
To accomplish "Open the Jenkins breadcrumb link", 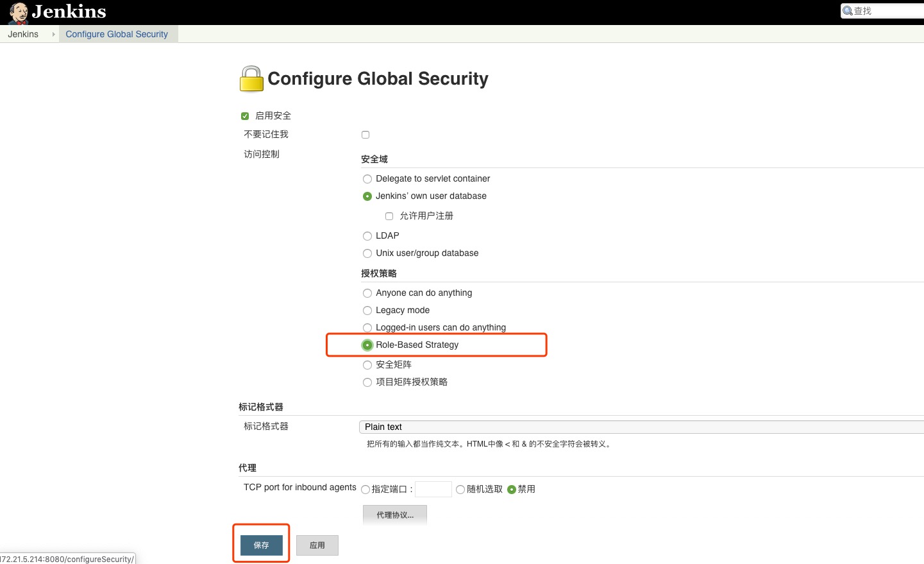I will tap(23, 34).
